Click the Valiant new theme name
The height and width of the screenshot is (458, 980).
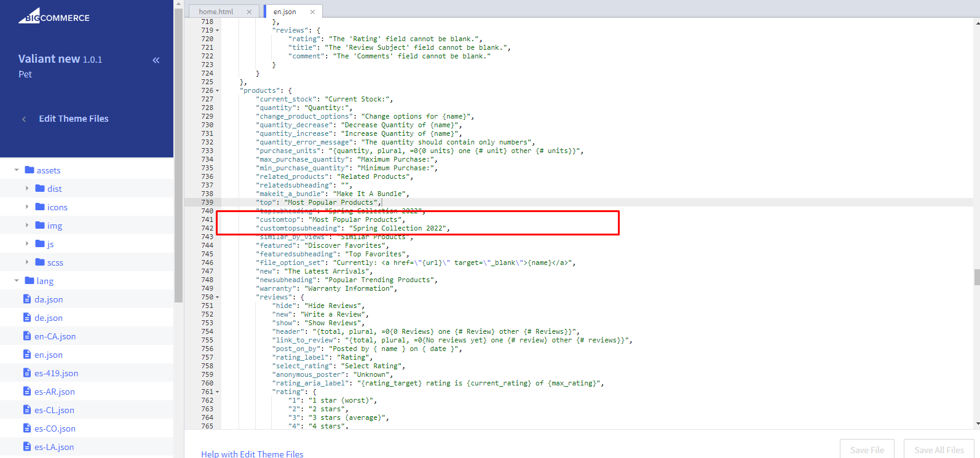tap(49, 59)
